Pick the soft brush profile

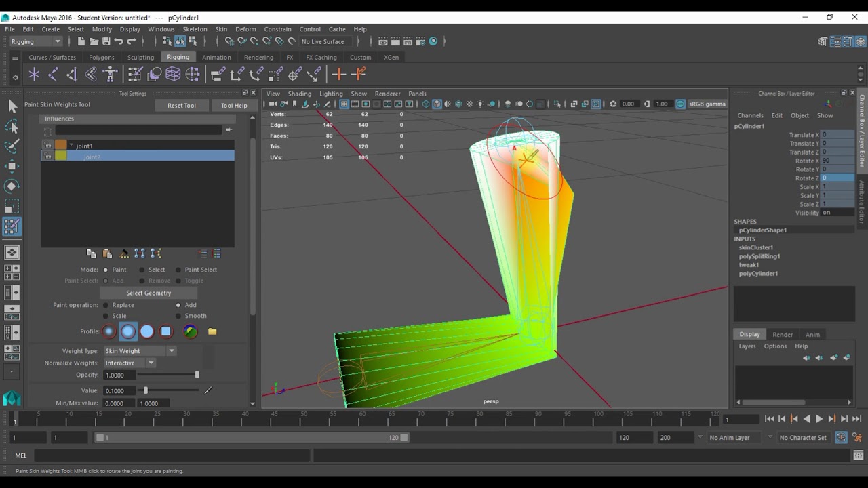click(127, 331)
